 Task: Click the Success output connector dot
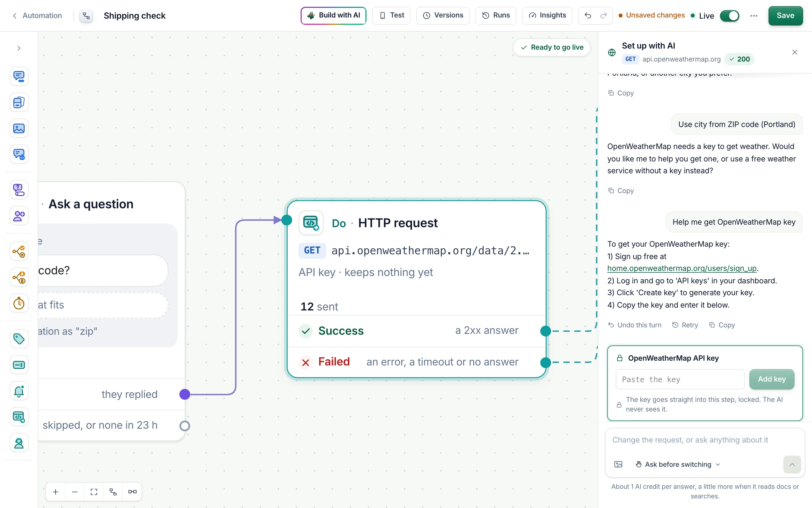pos(546,331)
